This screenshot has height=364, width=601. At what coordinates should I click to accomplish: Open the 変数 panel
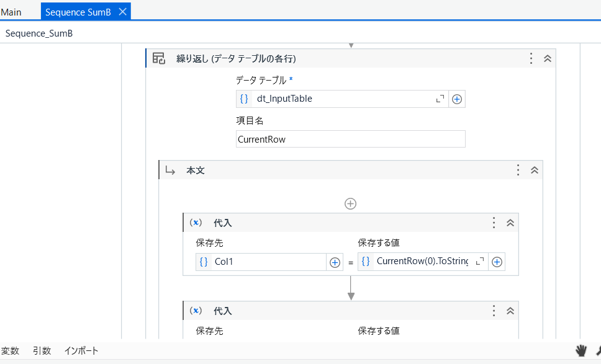click(11, 351)
